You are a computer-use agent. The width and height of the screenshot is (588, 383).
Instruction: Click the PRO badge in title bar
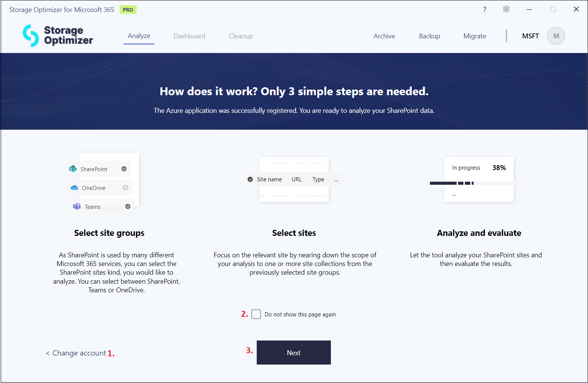128,10
